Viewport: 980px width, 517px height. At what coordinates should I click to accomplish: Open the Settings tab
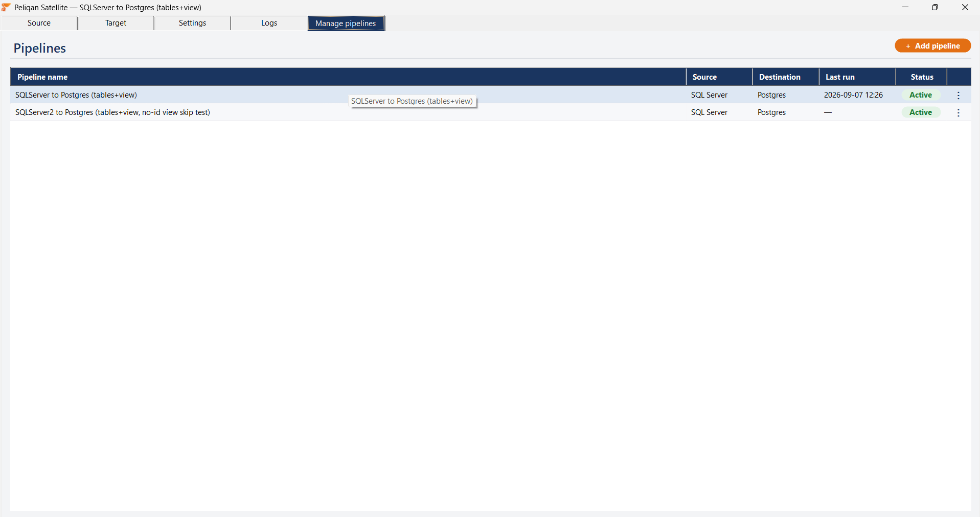pos(192,23)
